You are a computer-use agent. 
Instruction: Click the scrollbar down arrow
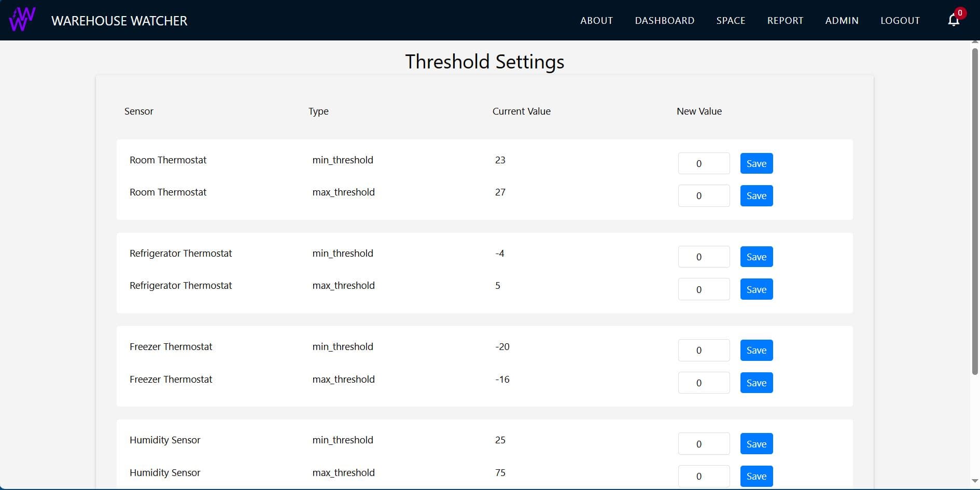975,481
